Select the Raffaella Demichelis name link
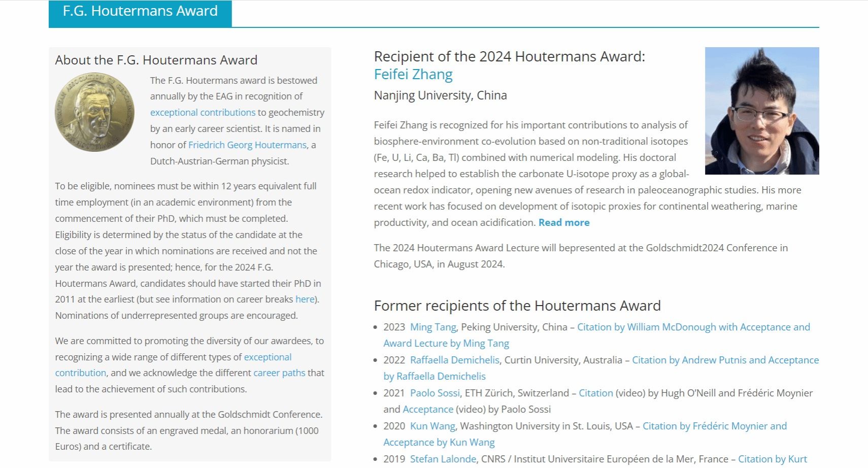Viewport: 868px width, 468px height. pos(454,360)
